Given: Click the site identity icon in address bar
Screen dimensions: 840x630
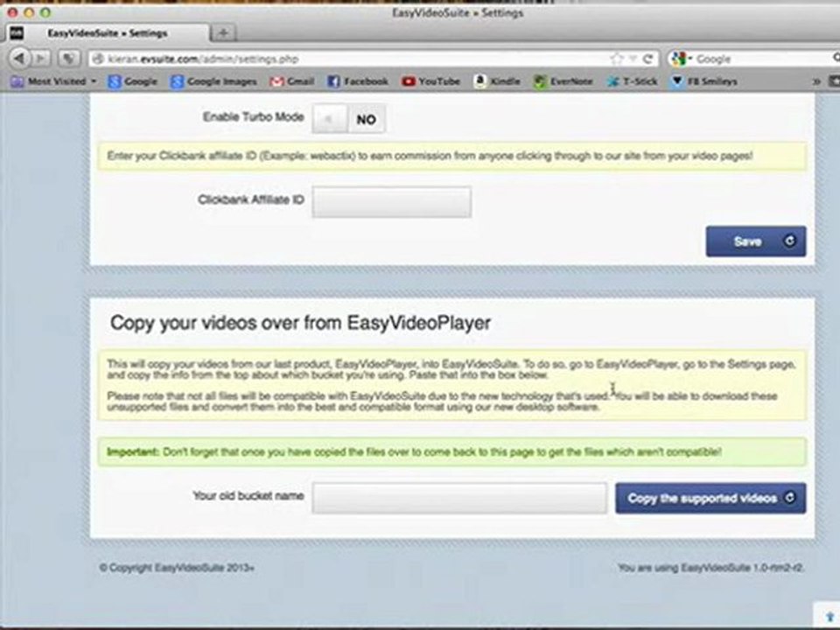Looking at the screenshot, I should pos(97,59).
